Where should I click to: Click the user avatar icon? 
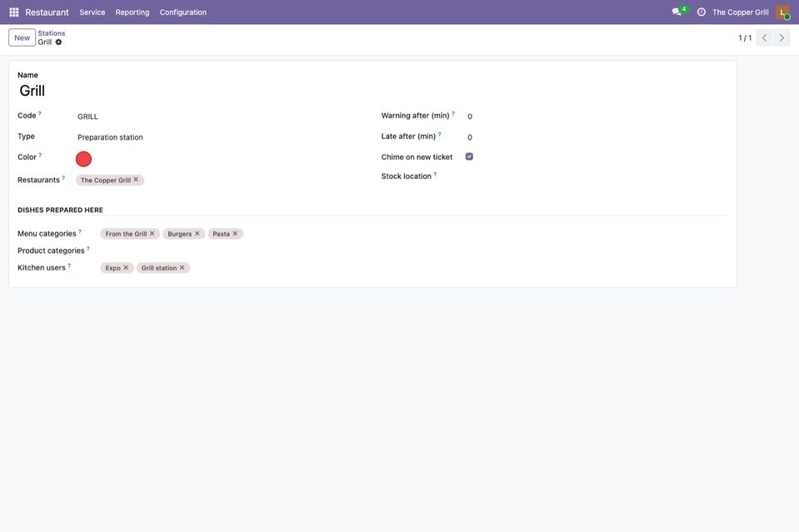coord(782,12)
